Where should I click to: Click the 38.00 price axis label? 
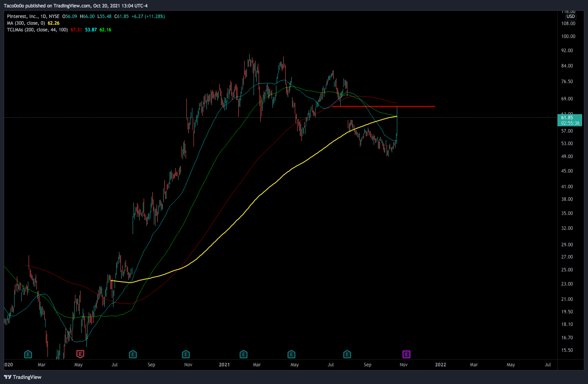point(567,199)
